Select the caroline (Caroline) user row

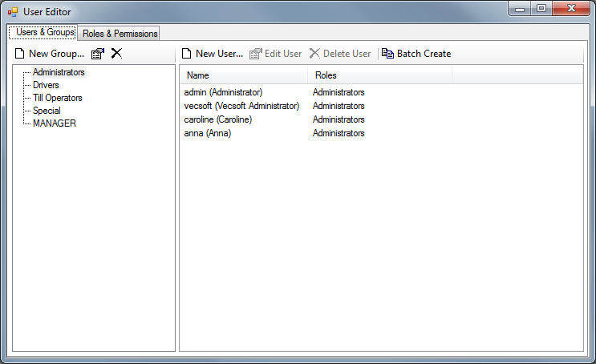pos(217,119)
